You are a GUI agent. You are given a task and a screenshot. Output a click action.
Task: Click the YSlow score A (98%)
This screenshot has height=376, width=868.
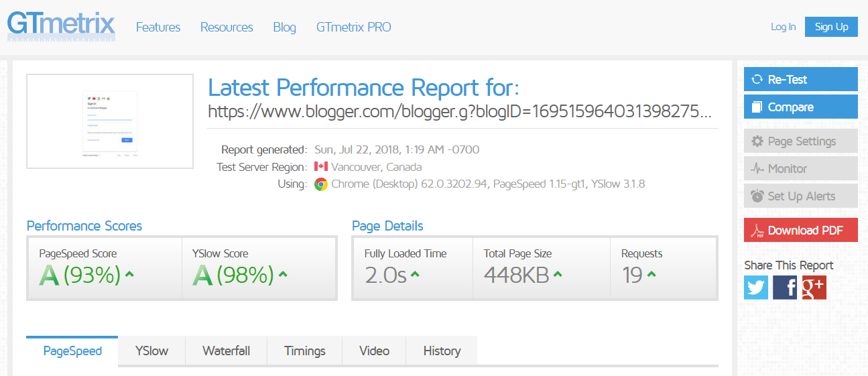pyautogui.click(x=233, y=275)
